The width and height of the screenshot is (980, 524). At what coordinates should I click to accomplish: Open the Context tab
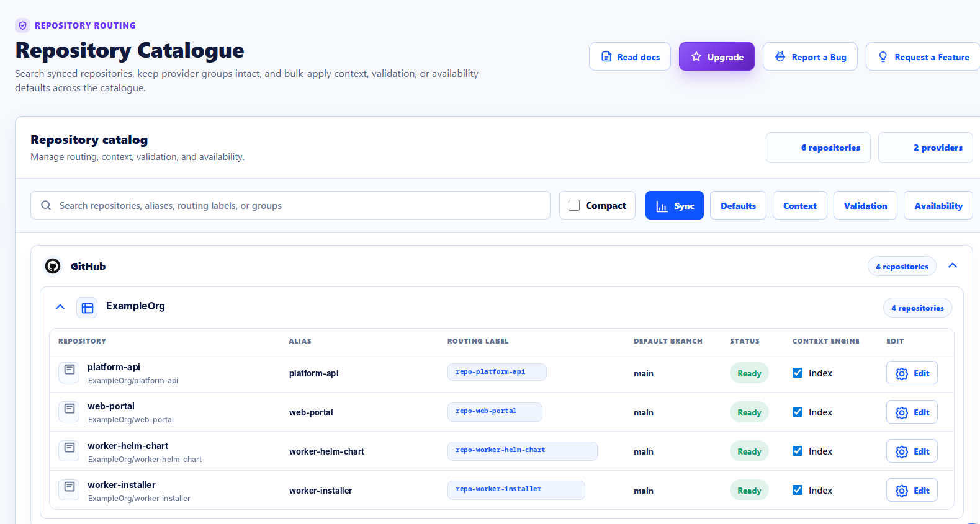799,205
